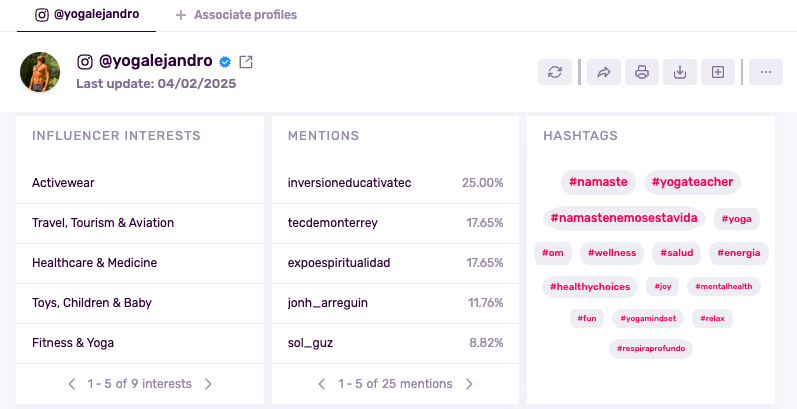Click the Instagram icon beside @yogalejandro heading
Screen dimensions: 797x409
84,62
